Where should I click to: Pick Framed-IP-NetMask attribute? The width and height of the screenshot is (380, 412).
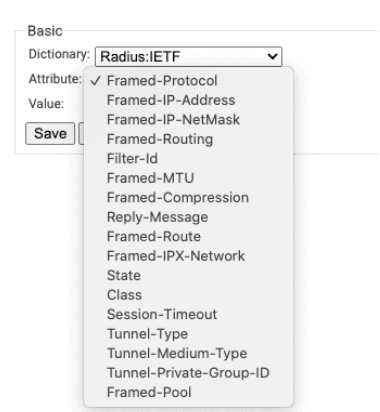[x=189, y=120]
